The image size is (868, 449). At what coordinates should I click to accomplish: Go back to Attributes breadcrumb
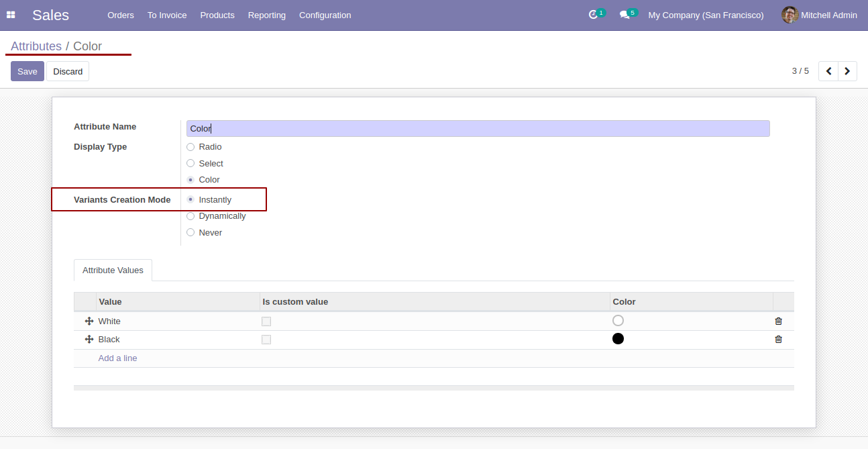click(x=36, y=46)
